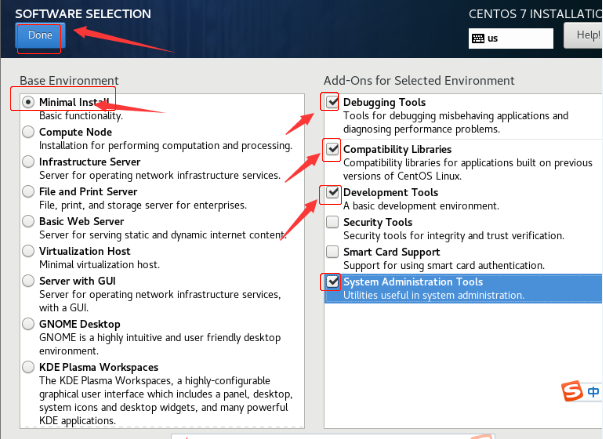
Task: Click the 'Compatibility Libraries' label text
Action: click(397, 149)
